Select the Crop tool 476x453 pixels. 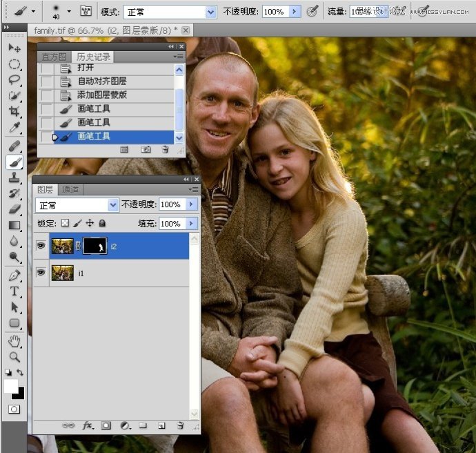pos(14,111)
